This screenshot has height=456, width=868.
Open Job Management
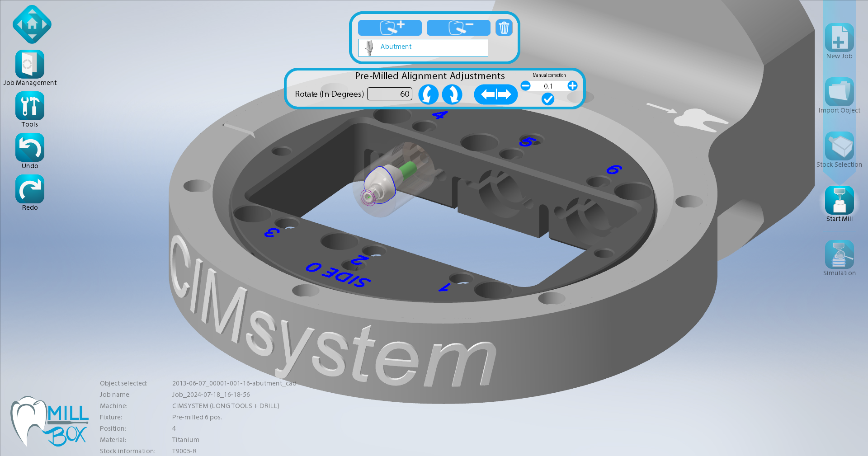[30, 64]
